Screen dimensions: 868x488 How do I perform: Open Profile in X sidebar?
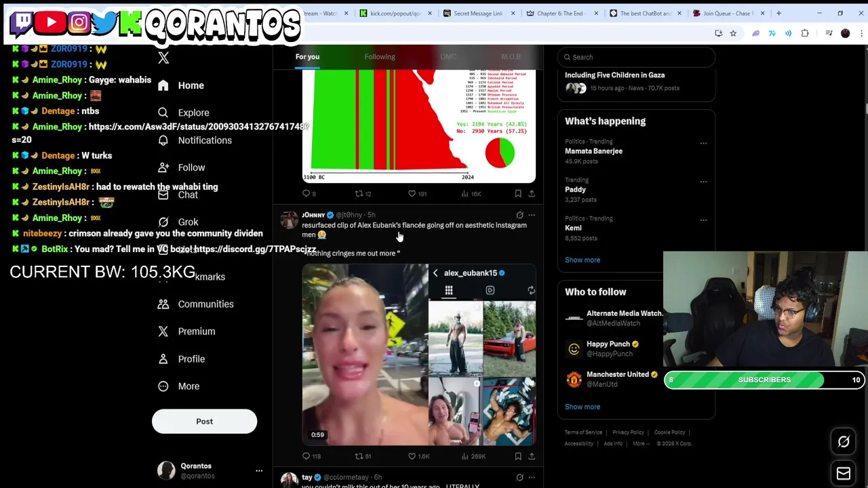[x=181, y=359]
